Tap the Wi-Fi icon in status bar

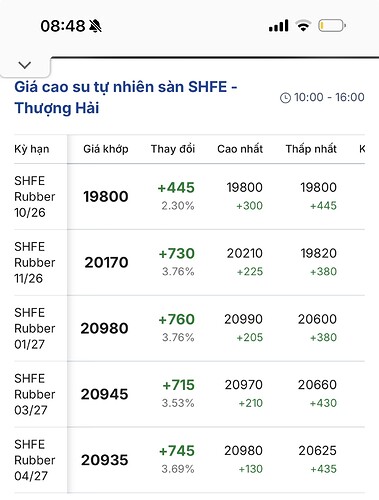(303, 26)
